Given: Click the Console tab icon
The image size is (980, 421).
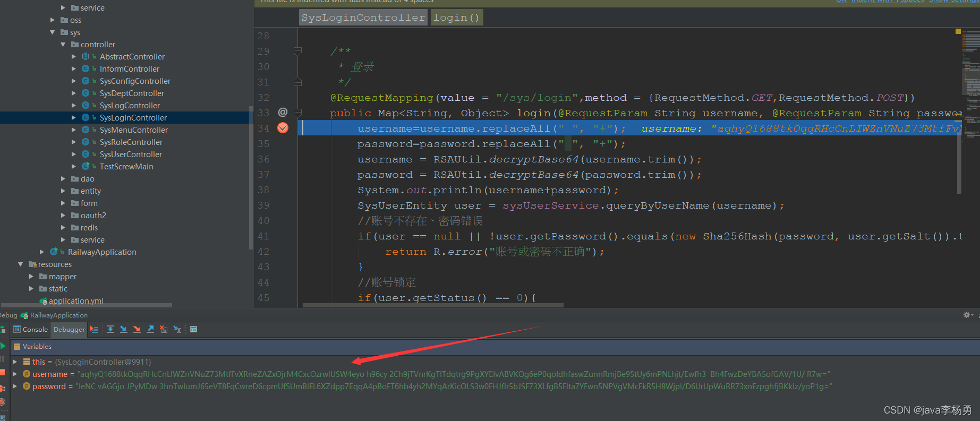Looking at the screenshot, I should click(x=17, y=329).
